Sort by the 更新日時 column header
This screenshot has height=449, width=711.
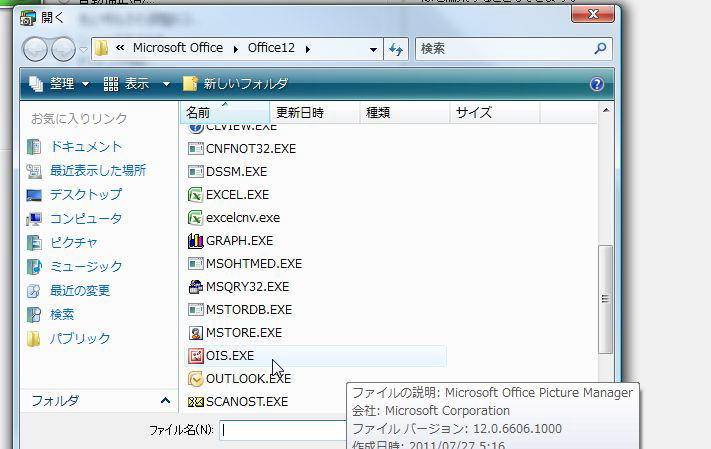tap(315, 112)
